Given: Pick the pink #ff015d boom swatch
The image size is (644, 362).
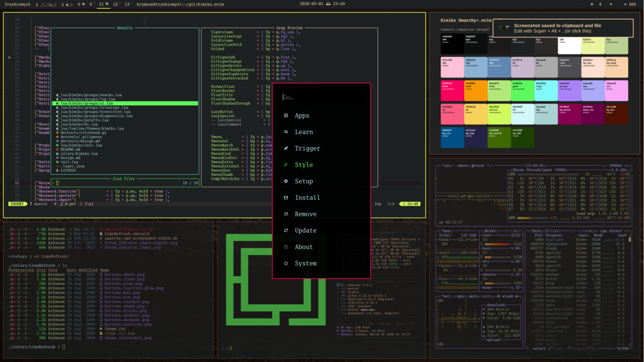Looking at the screenshot, I should pyautogui.click(x=452, y=90).
